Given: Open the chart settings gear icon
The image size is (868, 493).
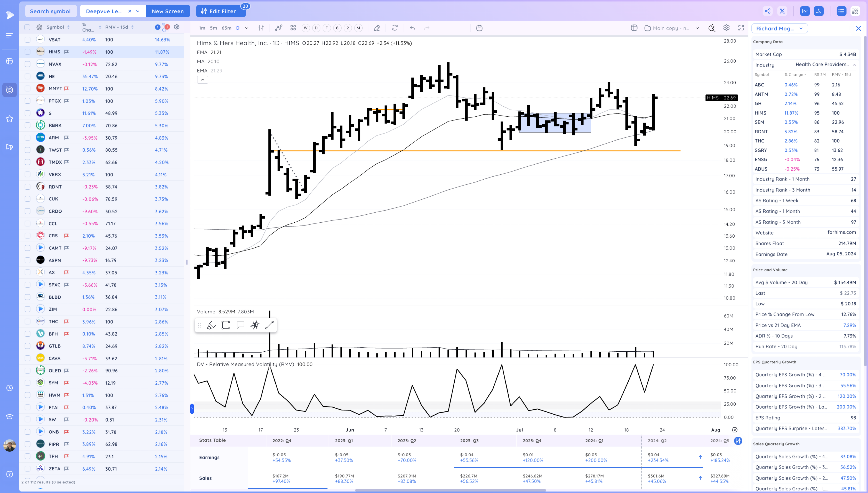Looking at the screenshot, I should click(726, 28).
